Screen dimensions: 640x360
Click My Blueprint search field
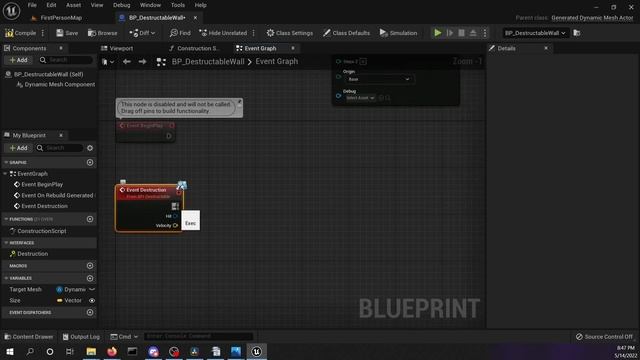tap(59, 148)
